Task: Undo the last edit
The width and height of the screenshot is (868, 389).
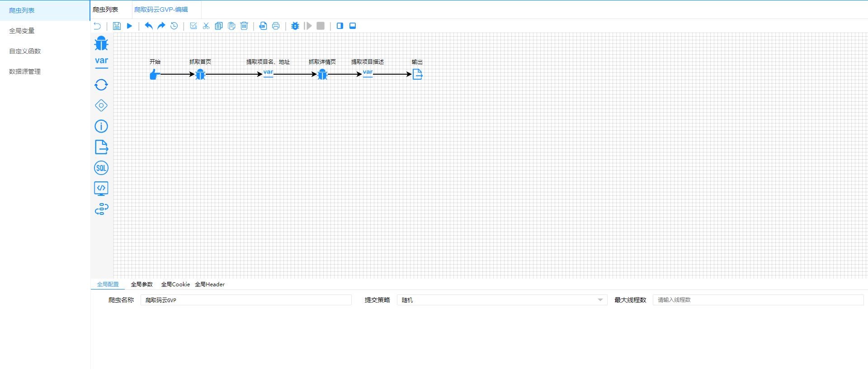Action: [149, 26]
